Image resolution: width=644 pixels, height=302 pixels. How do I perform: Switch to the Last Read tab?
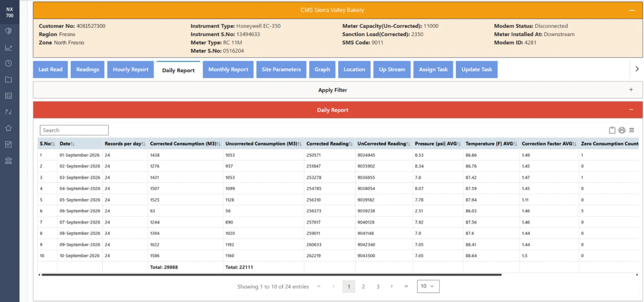click(x=50, y=70)
